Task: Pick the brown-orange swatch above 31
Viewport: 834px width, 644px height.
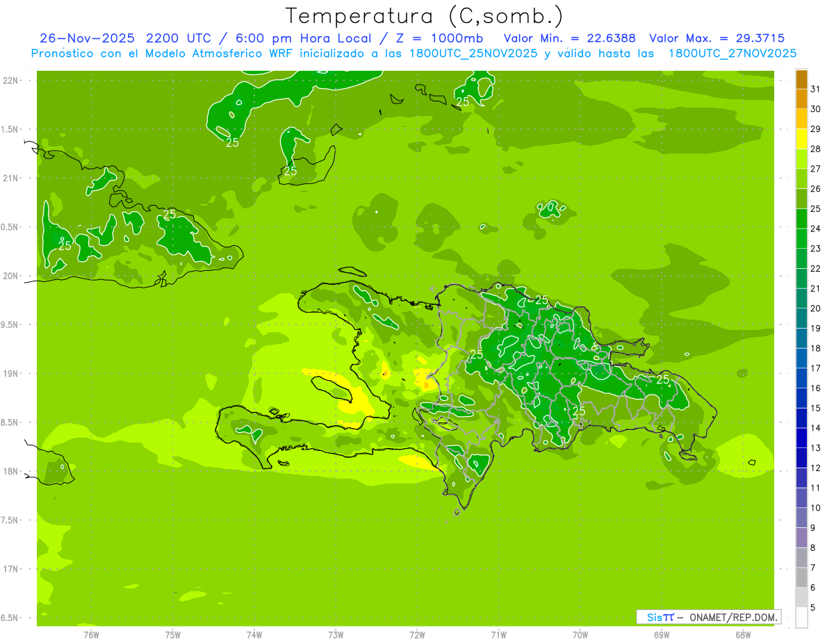Action: coord(801,79)
